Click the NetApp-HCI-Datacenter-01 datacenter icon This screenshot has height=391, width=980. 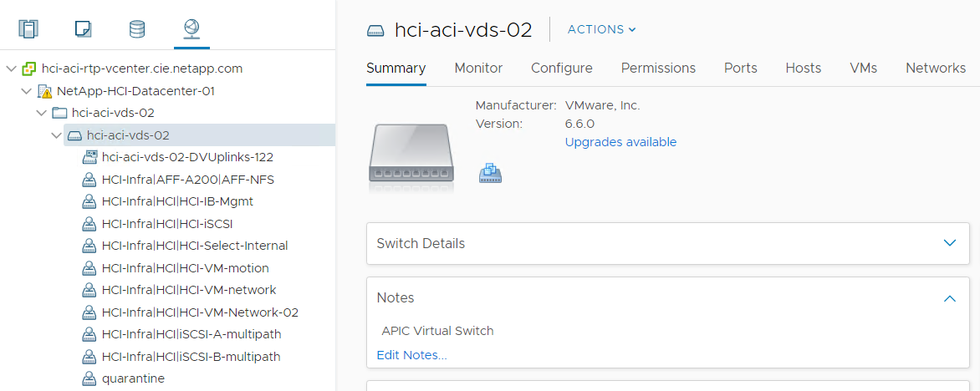(x=44, y=90)
